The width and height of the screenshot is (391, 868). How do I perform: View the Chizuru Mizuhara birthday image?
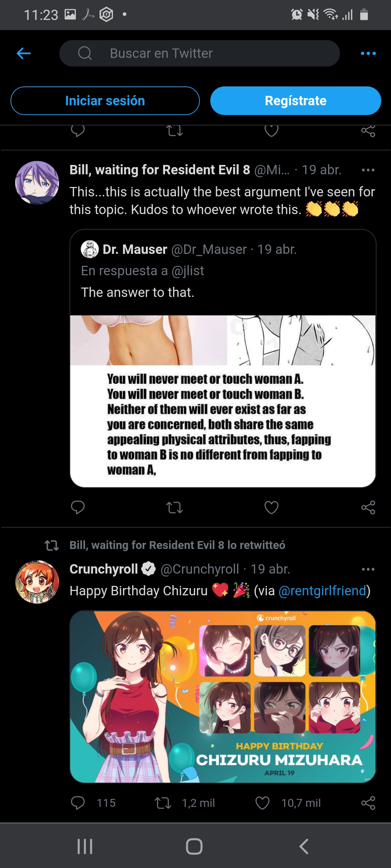click(x=223, y=697)
